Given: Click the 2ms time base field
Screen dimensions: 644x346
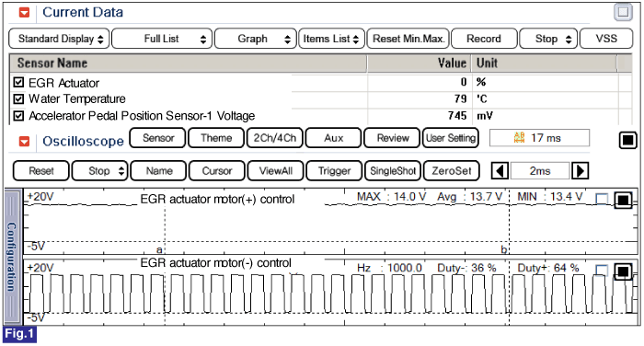Looking at the screenshot, I should coord(540,170).
